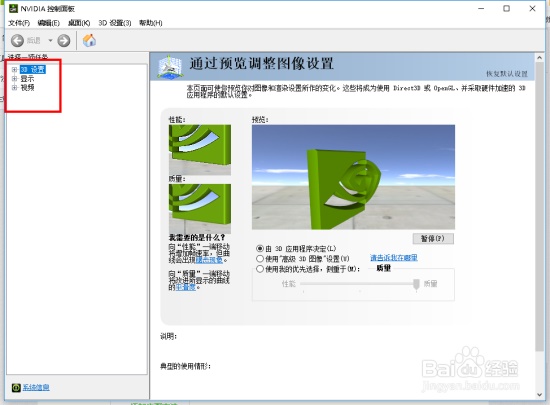Viewport: 550px width, 405px height.
Task: Open the 系统信息 link
Action: tap(36, 387)
